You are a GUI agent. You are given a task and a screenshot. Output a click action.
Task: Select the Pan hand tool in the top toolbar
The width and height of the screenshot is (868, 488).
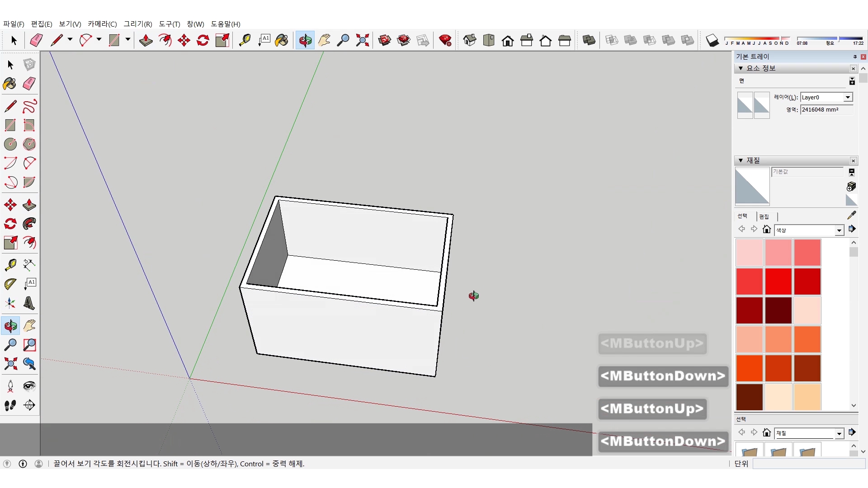324,41
